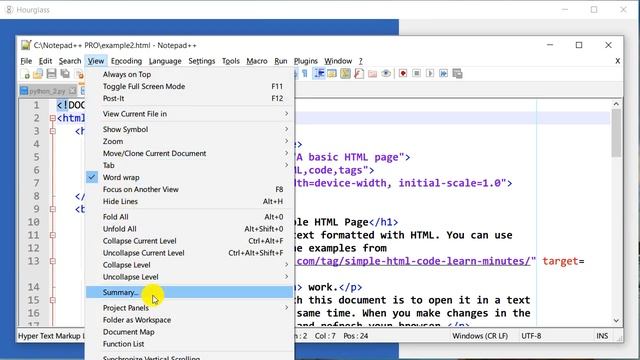Click the Save All toolbar icon
640x360 pixels.
64,74
